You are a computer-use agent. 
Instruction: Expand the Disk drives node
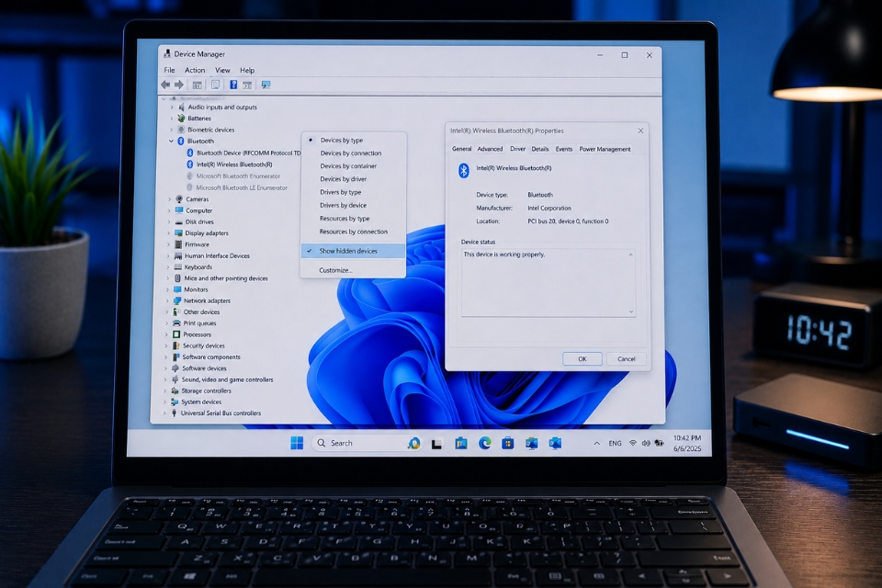point(169,221)
